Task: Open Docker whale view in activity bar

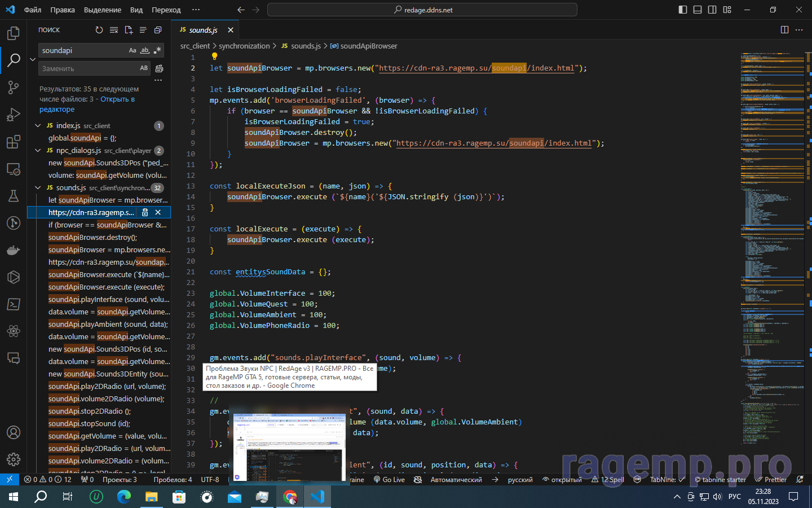Action: pos(14,250)
